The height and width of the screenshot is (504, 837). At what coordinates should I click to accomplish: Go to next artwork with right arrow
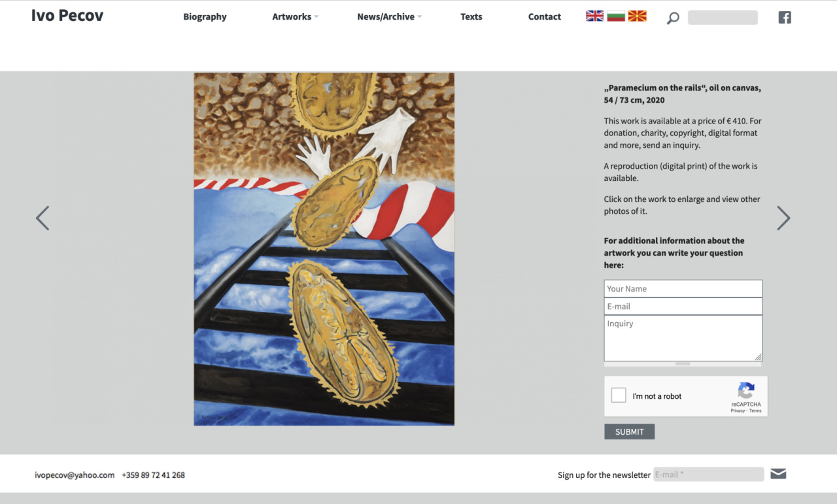pyautogui.click(x=783, y=218)
